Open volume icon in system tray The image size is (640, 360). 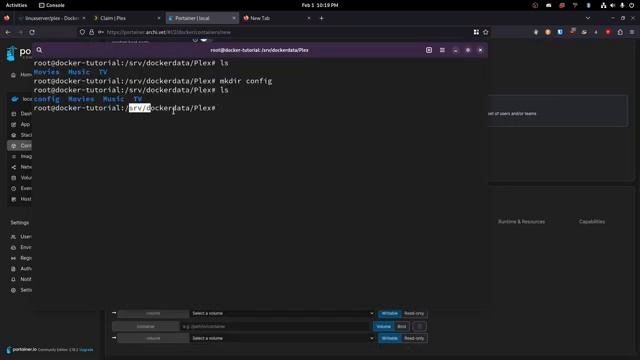click(x=613, y=5)
